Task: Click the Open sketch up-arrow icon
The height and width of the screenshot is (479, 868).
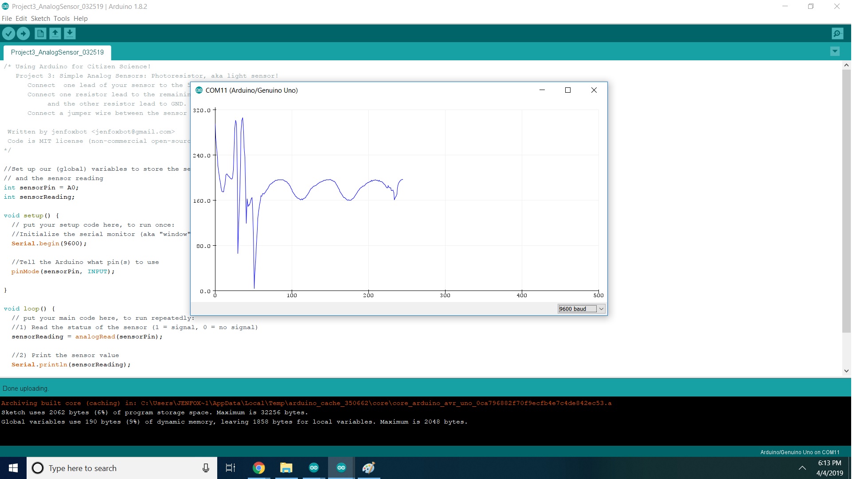Action: click(55, 33)
